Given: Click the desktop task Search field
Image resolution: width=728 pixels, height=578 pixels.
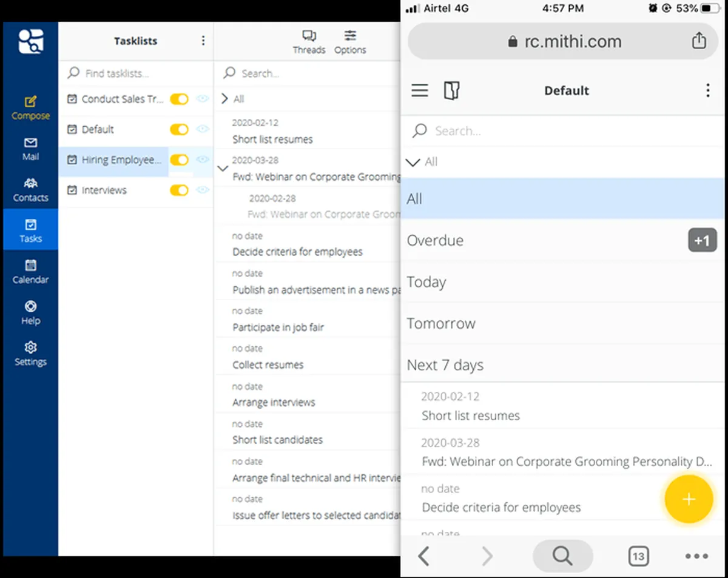Looking at the screenshot, I should 308,73.
